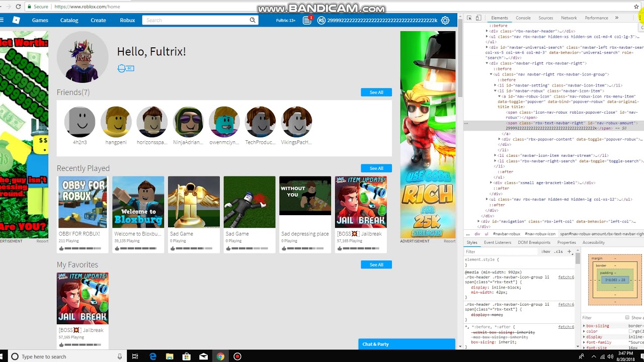Viewport: 644px width, 362px height.
Task: Toggle .cls class editor
Action: click(x=558, y=251)
